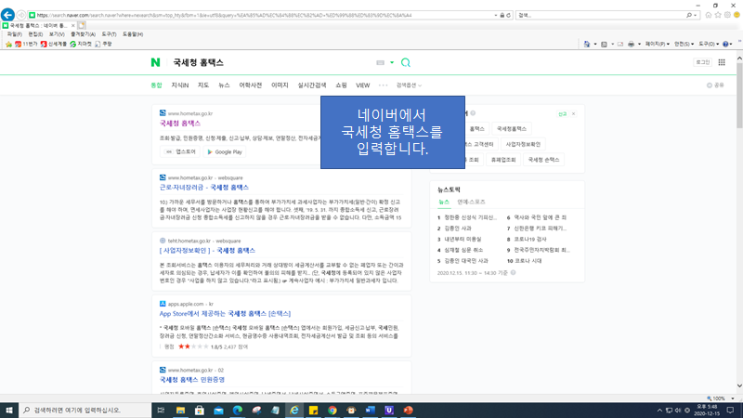The height and width of the screenshot is (418, 743).
Task: Show hidden system tray icons
Action: pyautogui.click(x=659, y=410)
